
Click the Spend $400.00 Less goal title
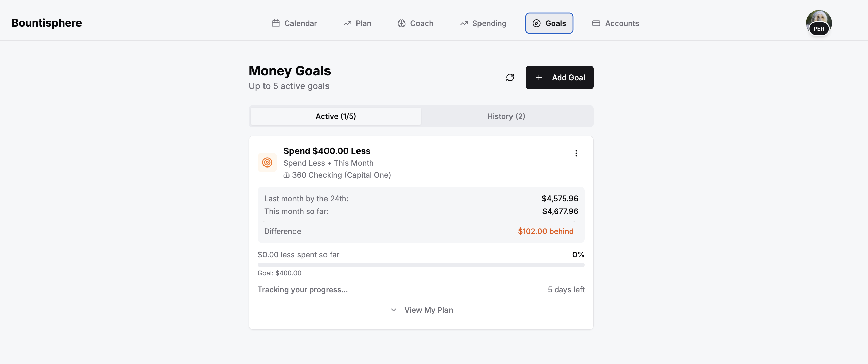point(327,151)
